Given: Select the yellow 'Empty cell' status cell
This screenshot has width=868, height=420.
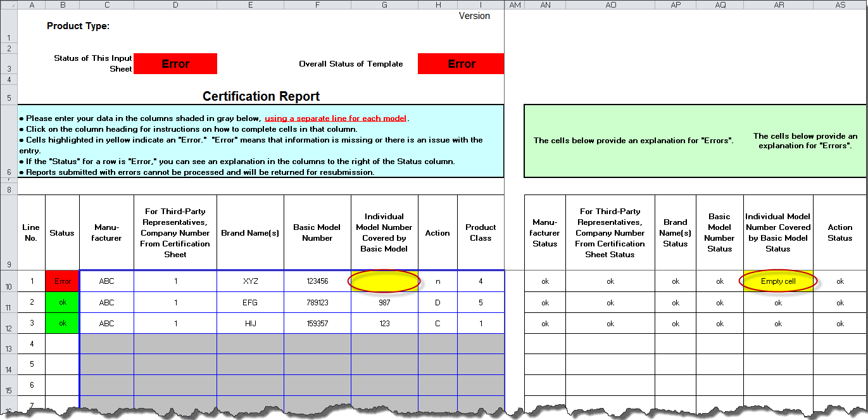Looking at the screenshot, I should (x=777, y=281).
